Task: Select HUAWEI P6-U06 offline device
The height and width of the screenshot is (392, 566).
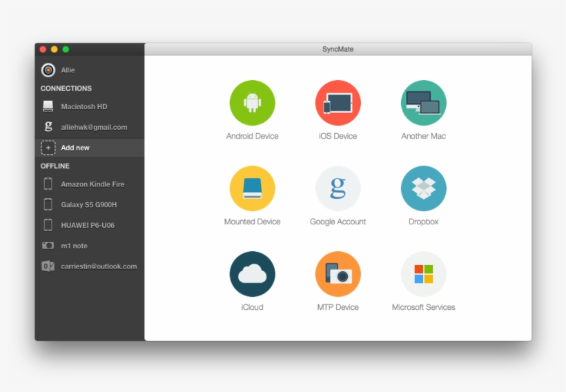Action: (90, 225)
